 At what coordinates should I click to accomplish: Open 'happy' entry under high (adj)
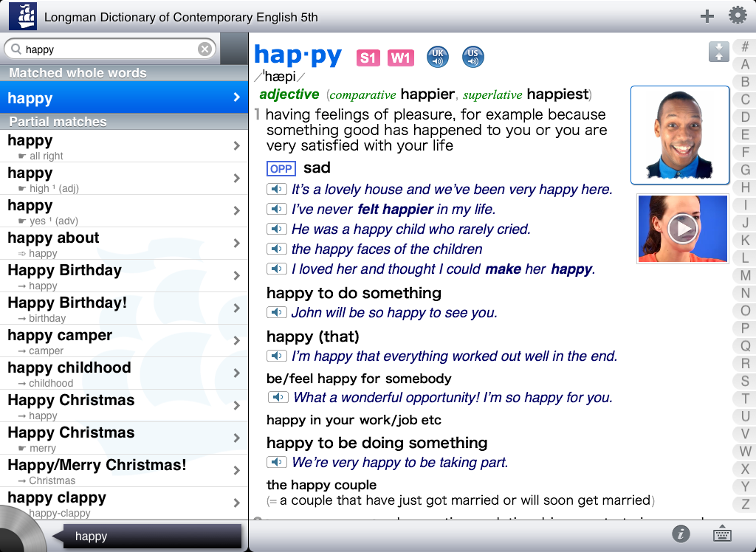pyautogui.click(x=124, y=179)
